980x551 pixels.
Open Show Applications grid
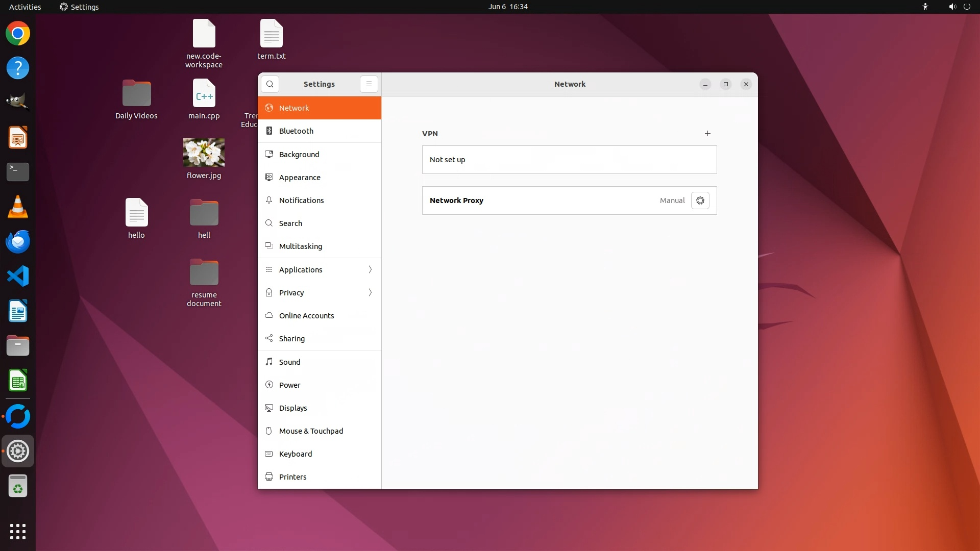point(18,532)
